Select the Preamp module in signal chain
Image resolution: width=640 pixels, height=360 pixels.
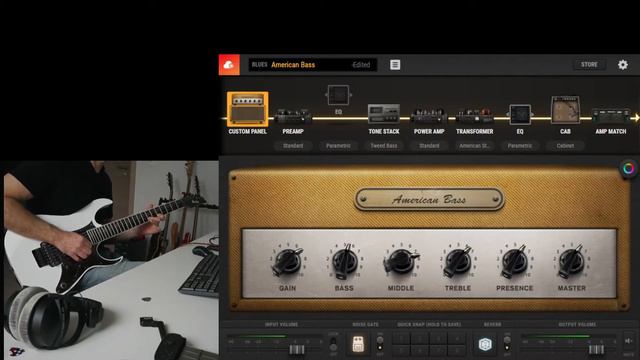tap(293, 117)
